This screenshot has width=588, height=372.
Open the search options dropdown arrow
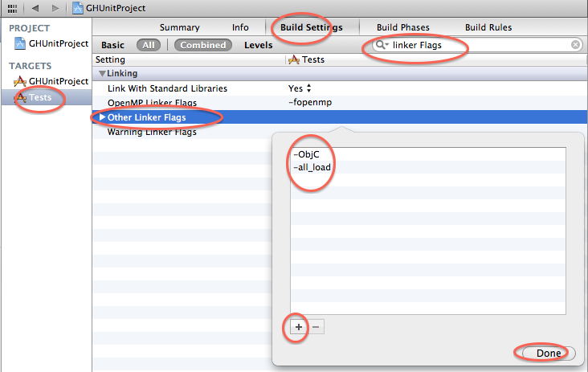[x=386, y=45]
